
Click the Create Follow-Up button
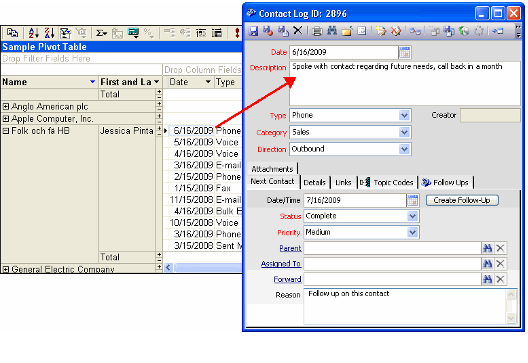pos(462,200)
